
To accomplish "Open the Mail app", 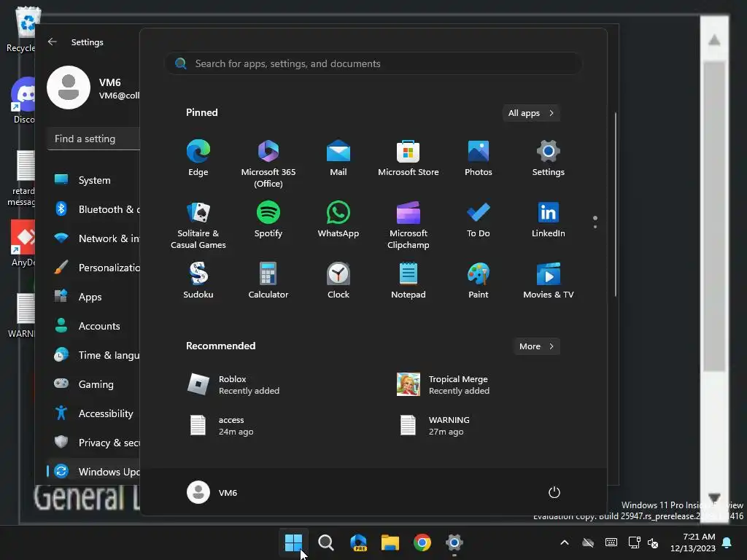I will [x=338, y=158].
